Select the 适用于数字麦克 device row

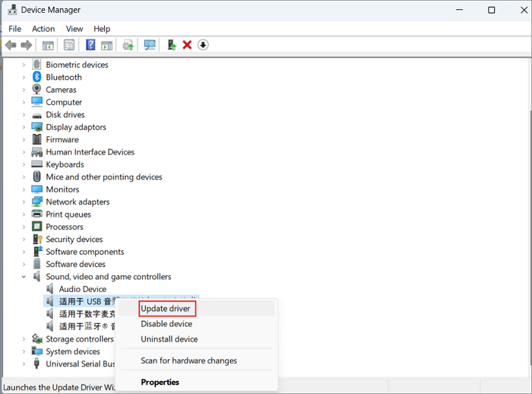coord(80,314)
